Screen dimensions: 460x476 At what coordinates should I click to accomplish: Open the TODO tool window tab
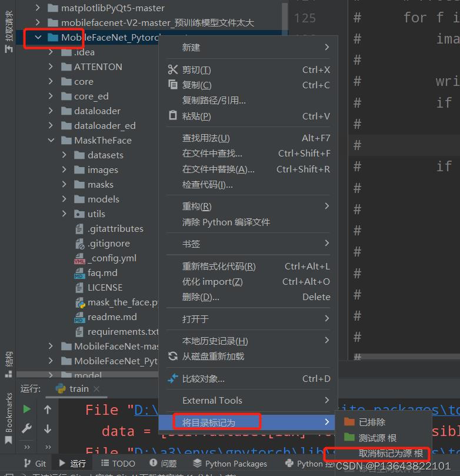click(118, 464)
